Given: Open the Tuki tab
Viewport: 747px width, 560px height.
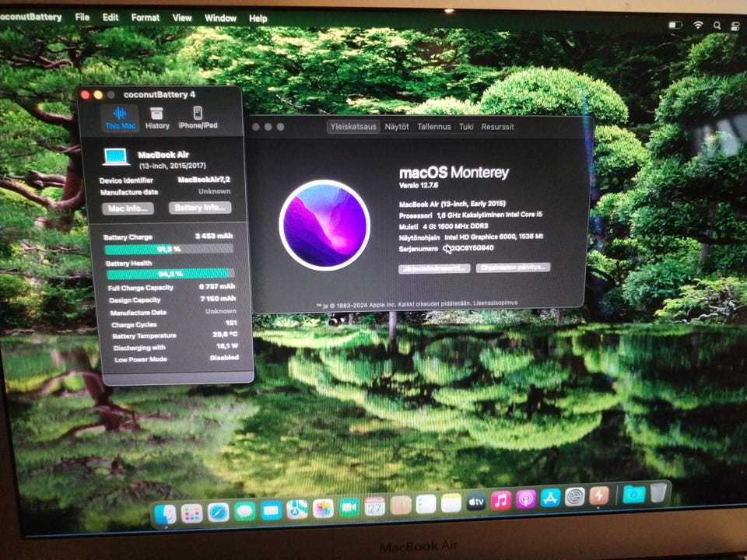Looking at the screenshot, I should pos(466,127).
